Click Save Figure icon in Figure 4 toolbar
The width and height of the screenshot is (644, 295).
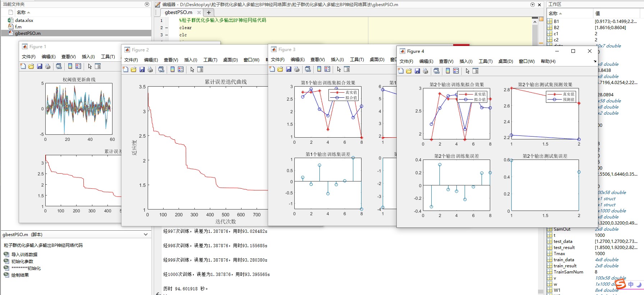[417, 71]
